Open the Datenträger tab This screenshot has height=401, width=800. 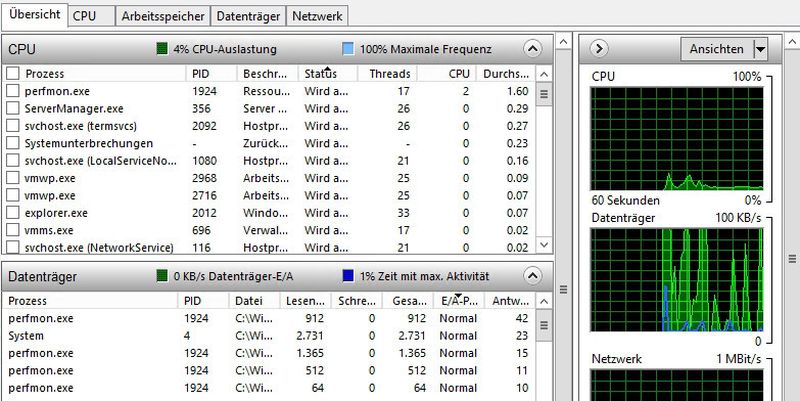[248, 16]
